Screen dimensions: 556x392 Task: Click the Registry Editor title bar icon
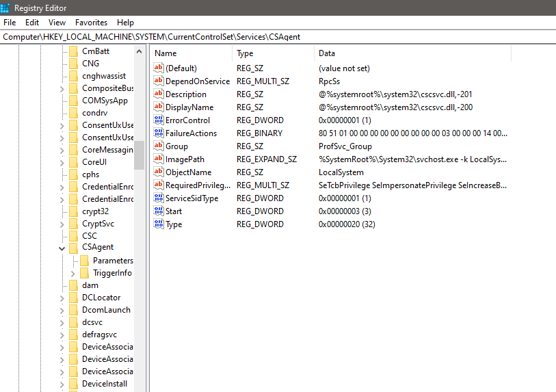click(x=6, y=8)
